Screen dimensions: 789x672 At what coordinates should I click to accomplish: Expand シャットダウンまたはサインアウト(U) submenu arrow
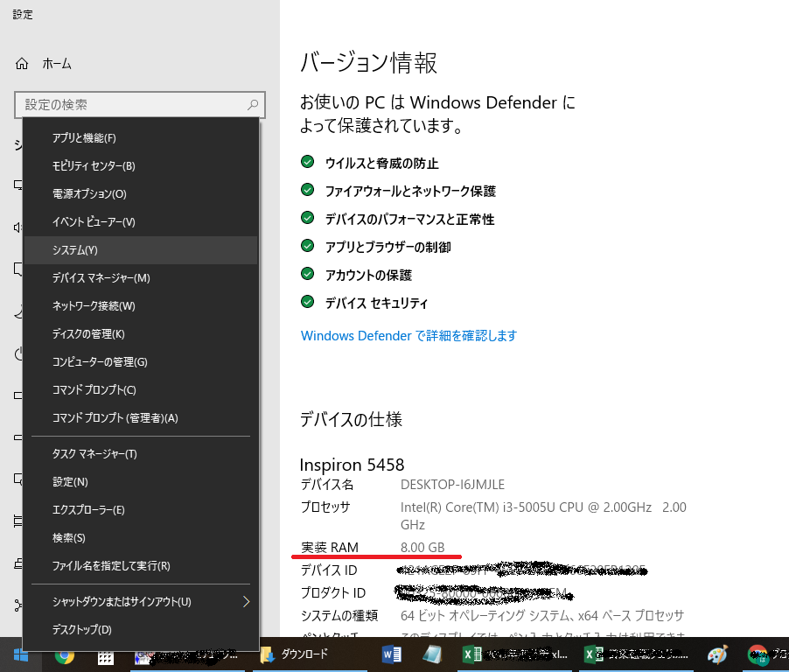[246, 601]
